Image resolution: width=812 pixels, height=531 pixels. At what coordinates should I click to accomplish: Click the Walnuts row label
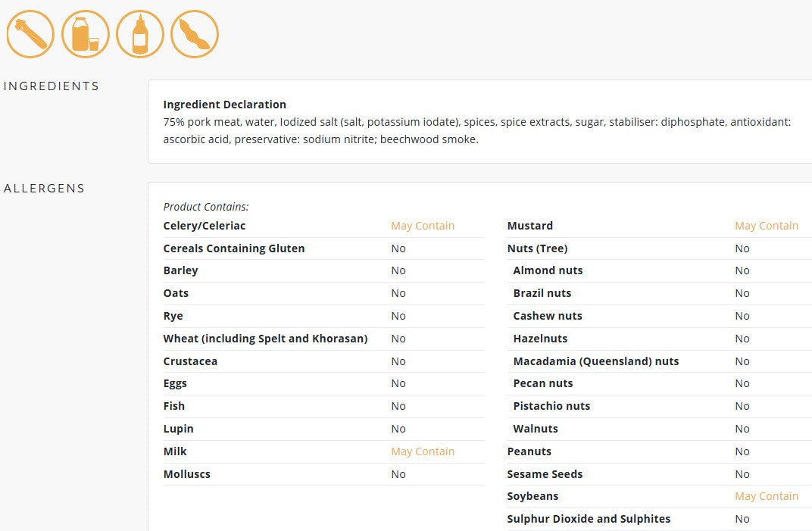(x=536, y=429)
